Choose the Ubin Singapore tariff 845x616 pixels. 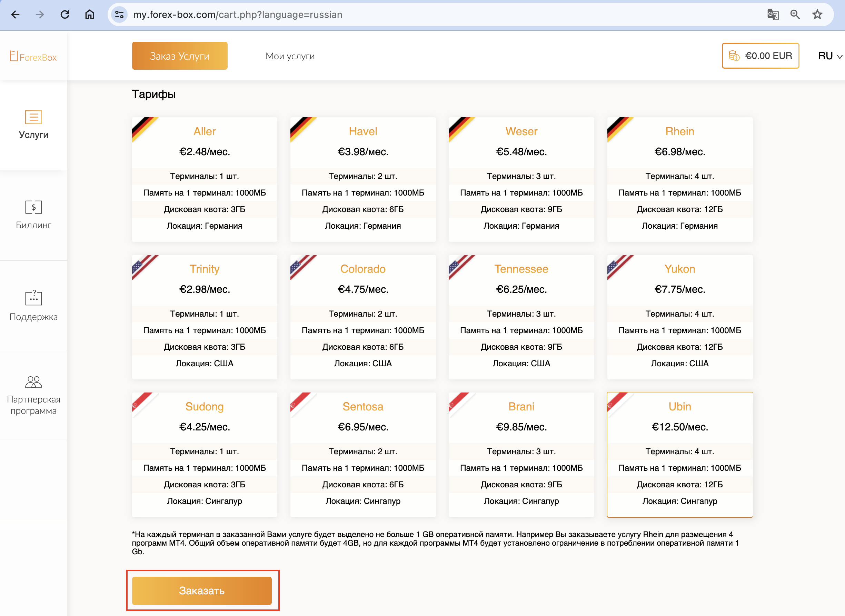tap(679, 454)
